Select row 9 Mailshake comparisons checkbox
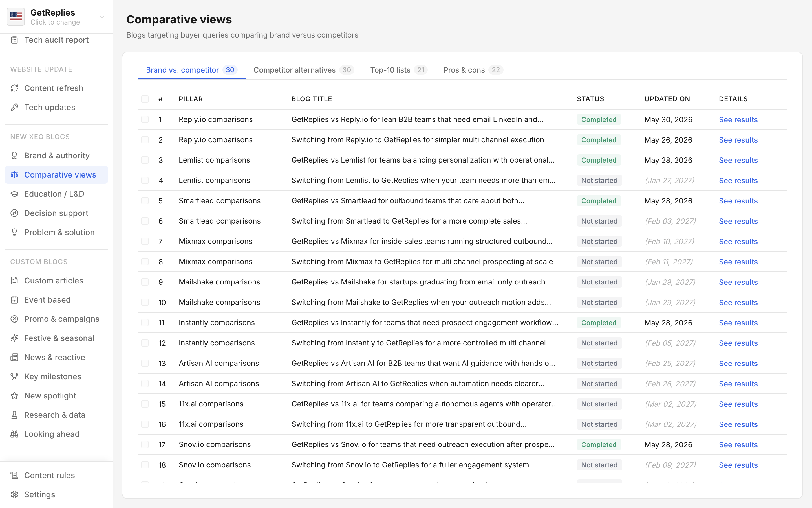 click(145, 282)
